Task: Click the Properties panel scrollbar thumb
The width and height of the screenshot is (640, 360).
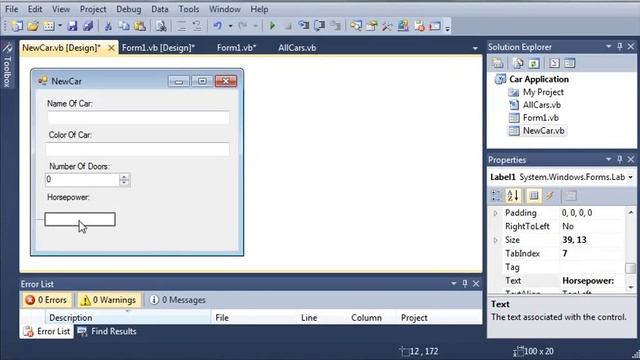Action: [631, 268]
